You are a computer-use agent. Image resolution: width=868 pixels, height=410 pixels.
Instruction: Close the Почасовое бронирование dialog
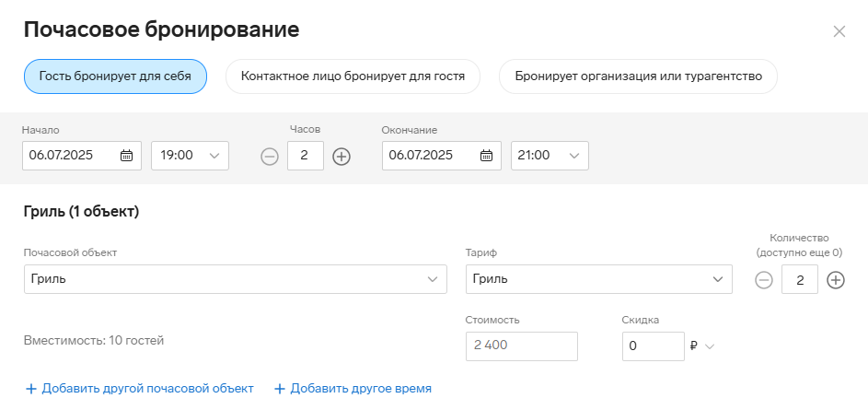(839, 31)
